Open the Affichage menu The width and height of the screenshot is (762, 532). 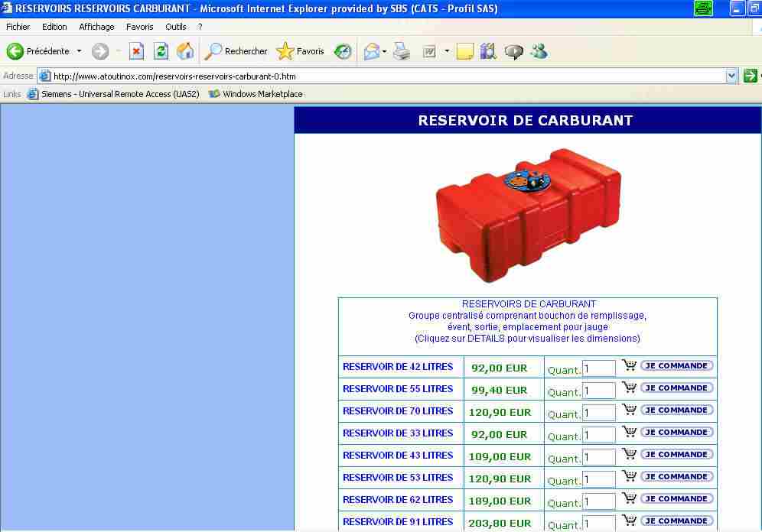pos(96,27)
